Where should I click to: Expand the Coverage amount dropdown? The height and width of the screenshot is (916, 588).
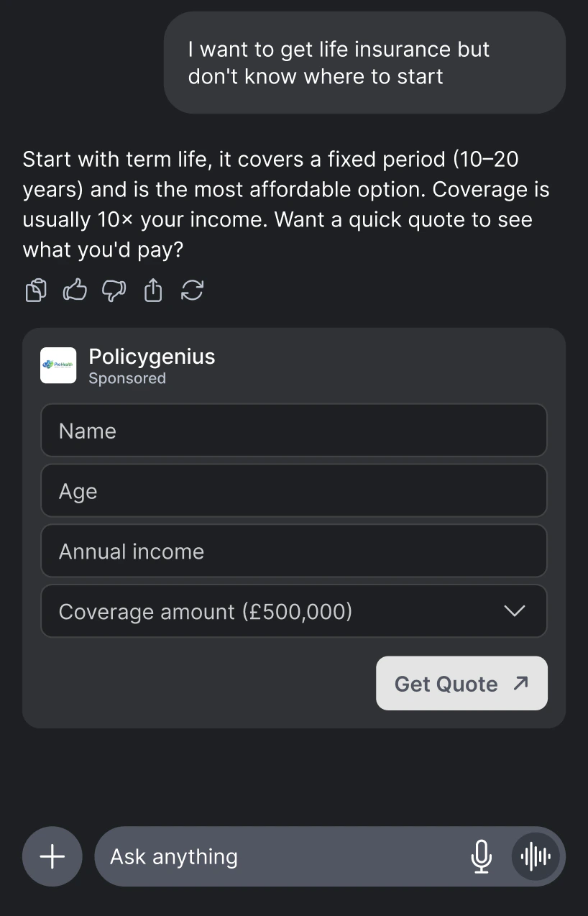294,611
